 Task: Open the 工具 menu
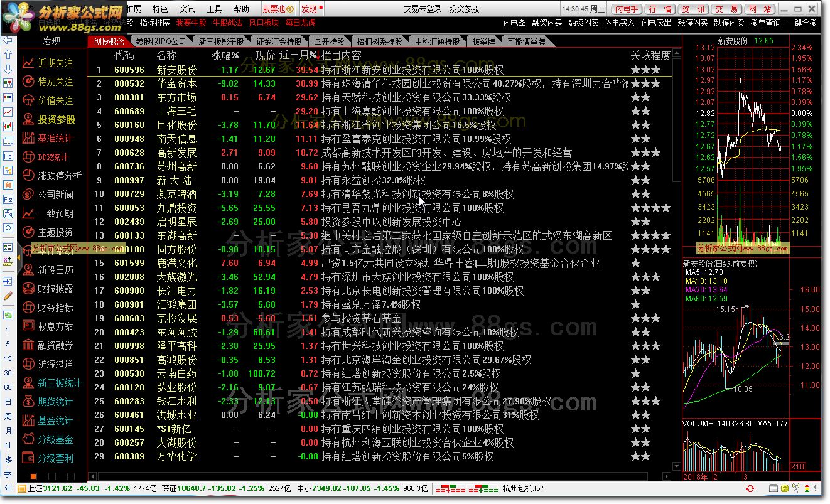[x=214, y=9]
